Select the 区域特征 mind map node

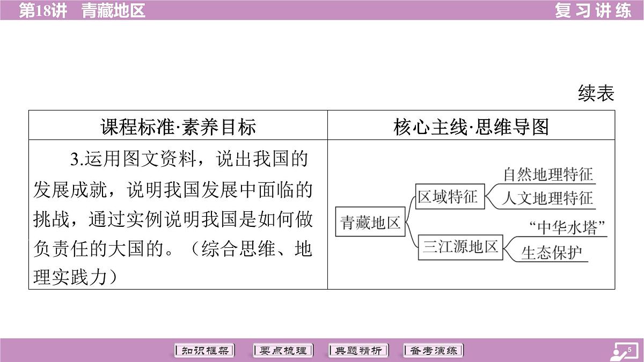[448, 197]
